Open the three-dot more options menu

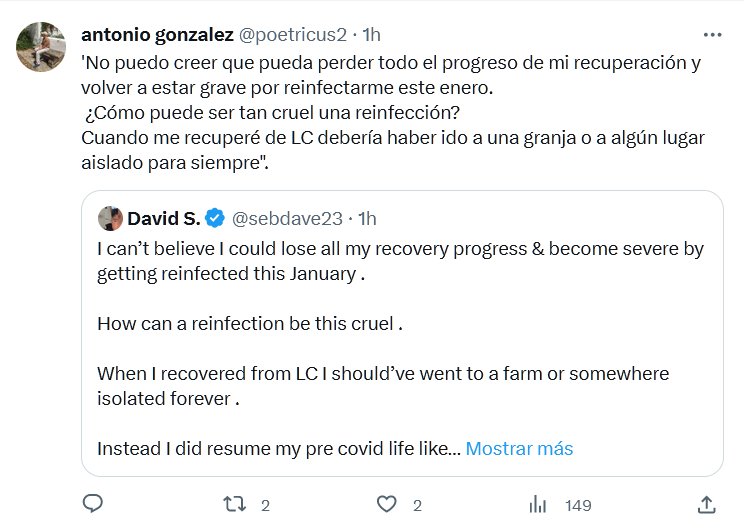pyautogui.click(x=712, y=34)
